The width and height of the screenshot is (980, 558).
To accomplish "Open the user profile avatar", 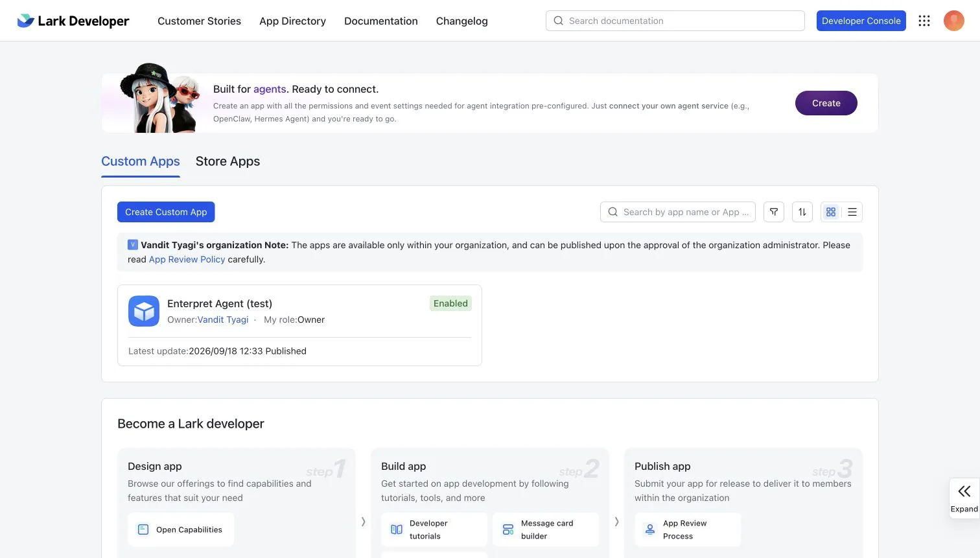I will click(954, 21).
